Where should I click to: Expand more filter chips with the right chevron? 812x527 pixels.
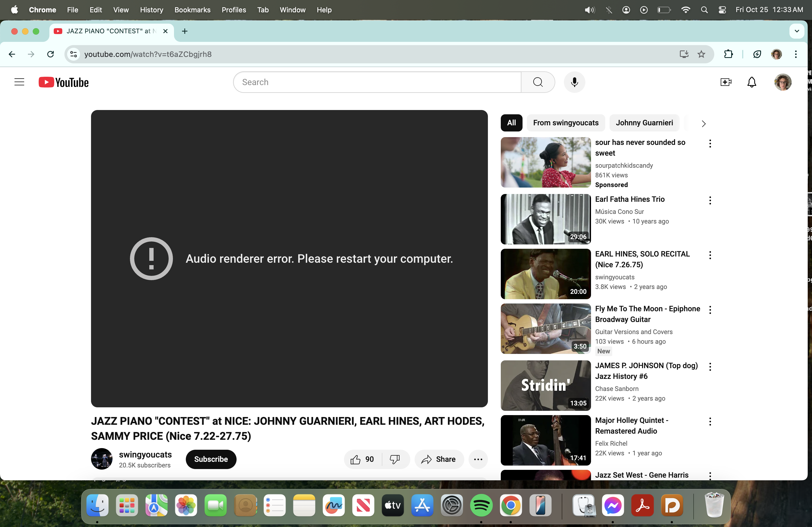pyautogui.click(x=704, y=123)
